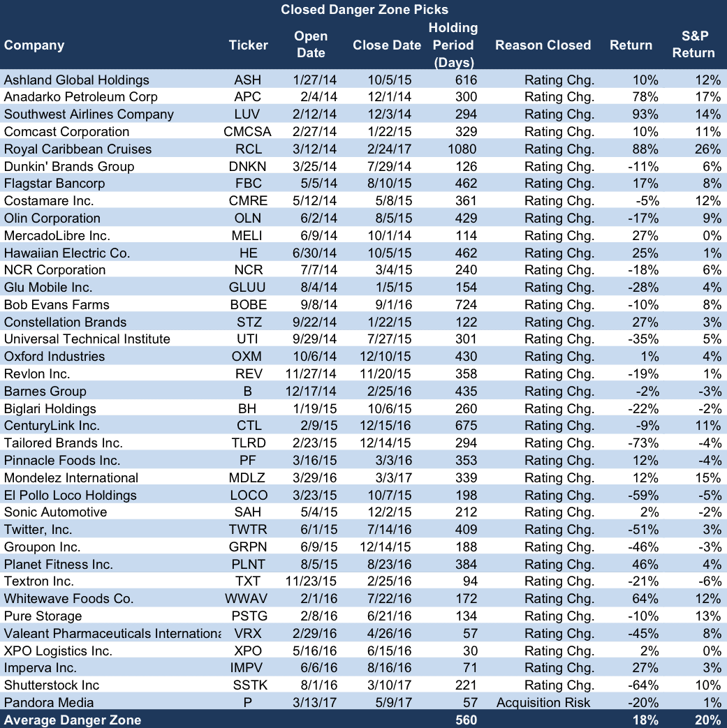
Task: Select the 'Whitewave Foods Co.' cell
Action: pyautogui.click(x=68, y=598)
